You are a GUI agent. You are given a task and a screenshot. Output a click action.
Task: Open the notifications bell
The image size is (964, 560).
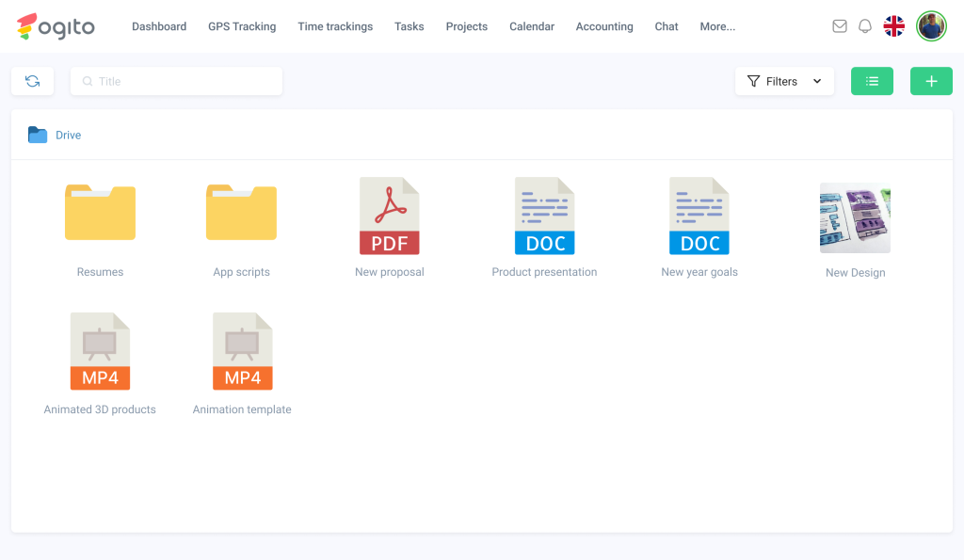865,26
